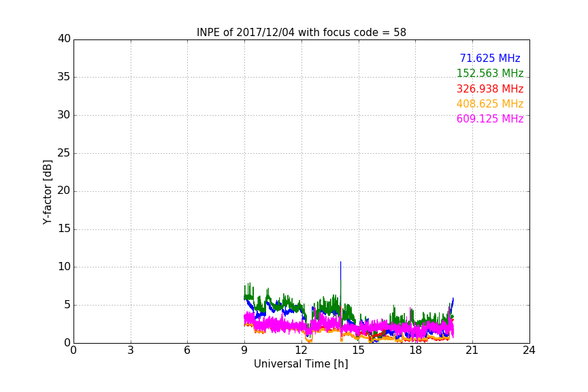Click the 'Y-factor [dB]' axis label
The height and width of the screenshot is (392, 588).
[x=47, y=192]
